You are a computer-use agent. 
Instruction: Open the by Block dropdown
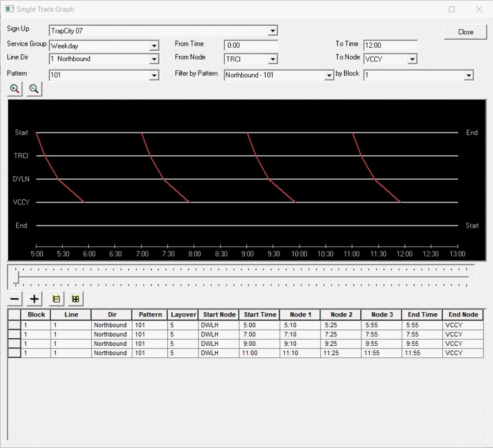click(469, 75)
